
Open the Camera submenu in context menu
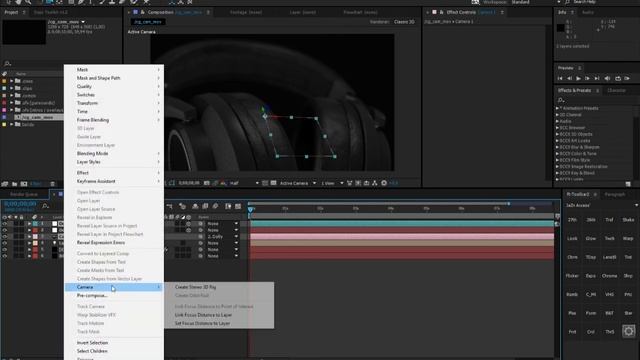pos(114,287)
